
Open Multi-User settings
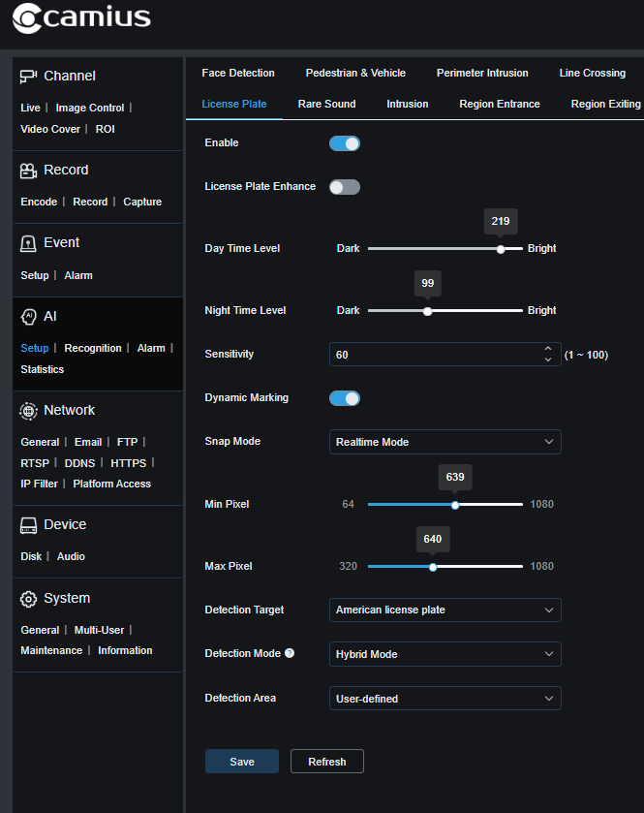point(99,630)
